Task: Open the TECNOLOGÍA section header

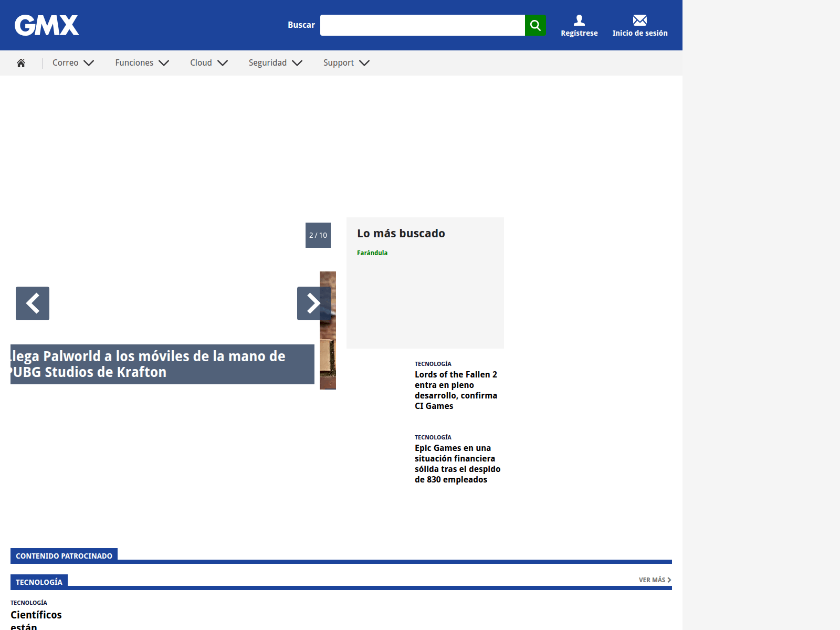Action: pos(39,582)
